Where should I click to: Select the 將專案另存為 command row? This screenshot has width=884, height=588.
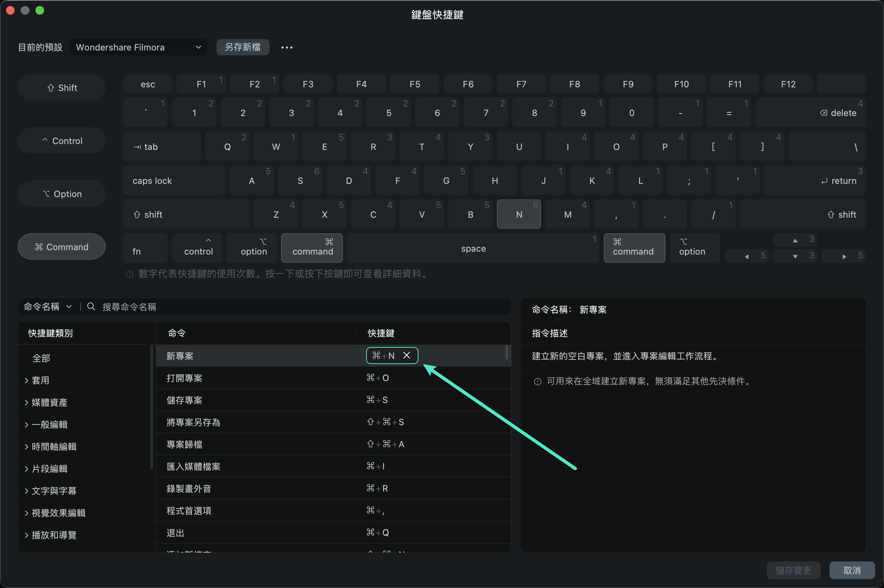333,422
